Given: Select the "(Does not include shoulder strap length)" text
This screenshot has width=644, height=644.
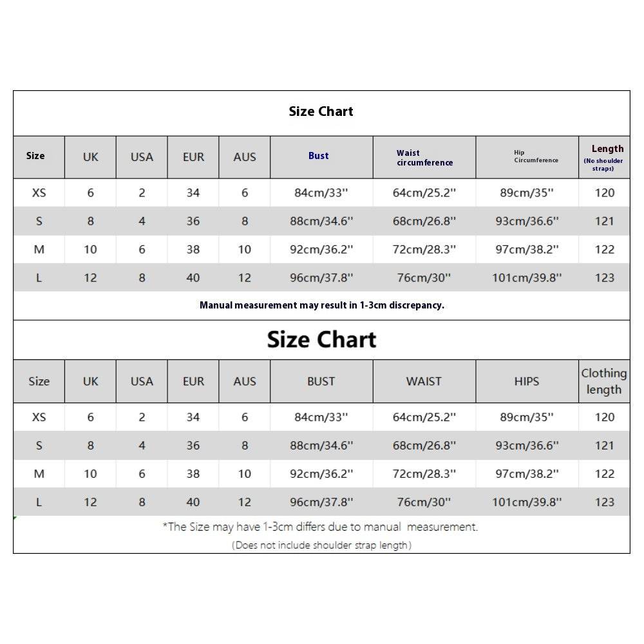Looking at the screenshot, I should click(x=321, y=545).
